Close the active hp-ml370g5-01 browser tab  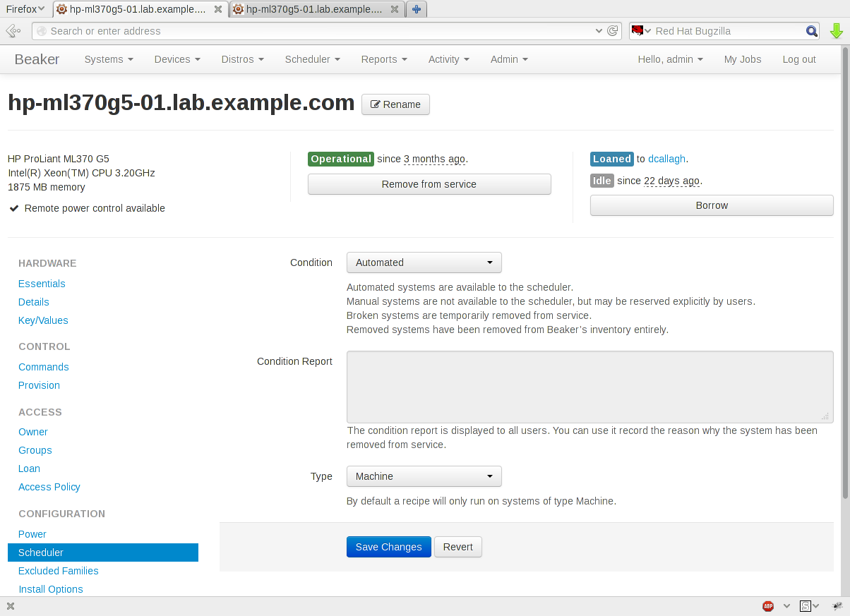coord(218,9)
